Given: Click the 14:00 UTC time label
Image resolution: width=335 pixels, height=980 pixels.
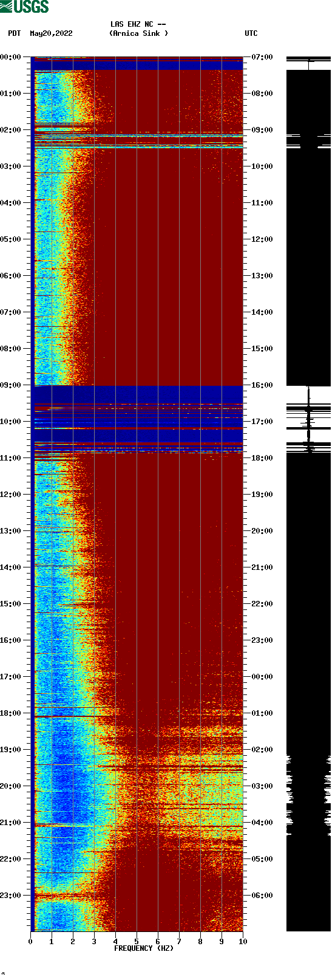Looking at the screenshot, I should [262, 312].
